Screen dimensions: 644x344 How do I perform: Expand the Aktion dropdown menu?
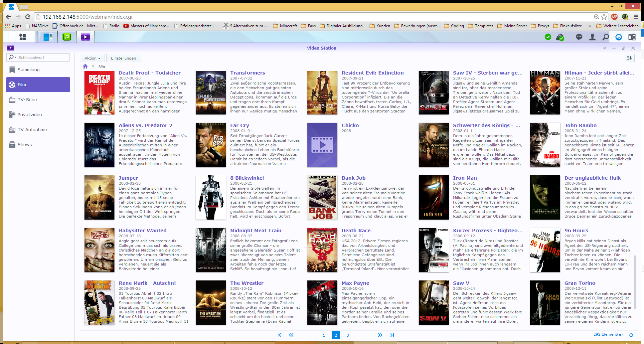pos(92,58)
